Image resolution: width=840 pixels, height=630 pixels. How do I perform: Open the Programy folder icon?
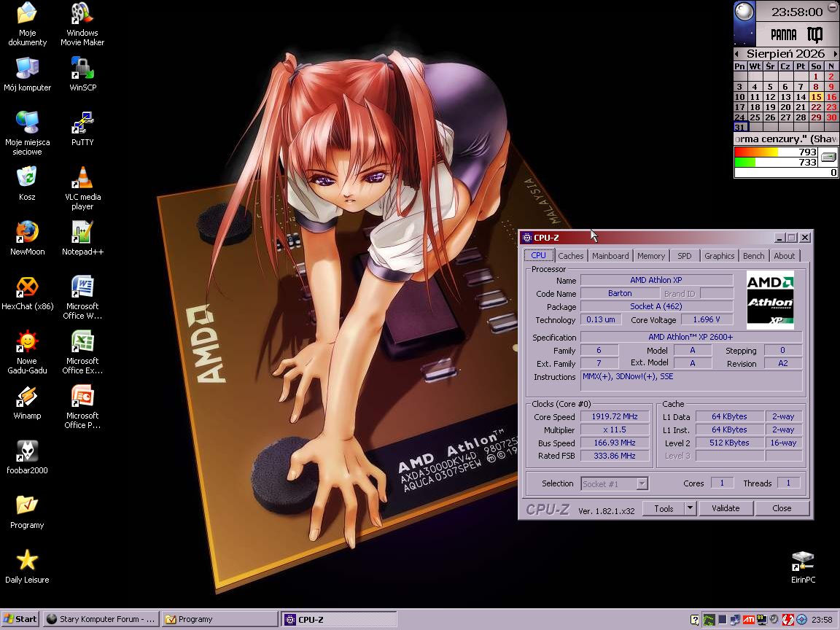click(27, 512)
